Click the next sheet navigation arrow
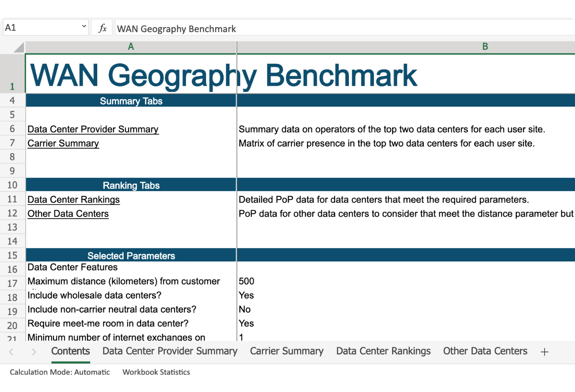The image size is (575, 392). (33, 352)
